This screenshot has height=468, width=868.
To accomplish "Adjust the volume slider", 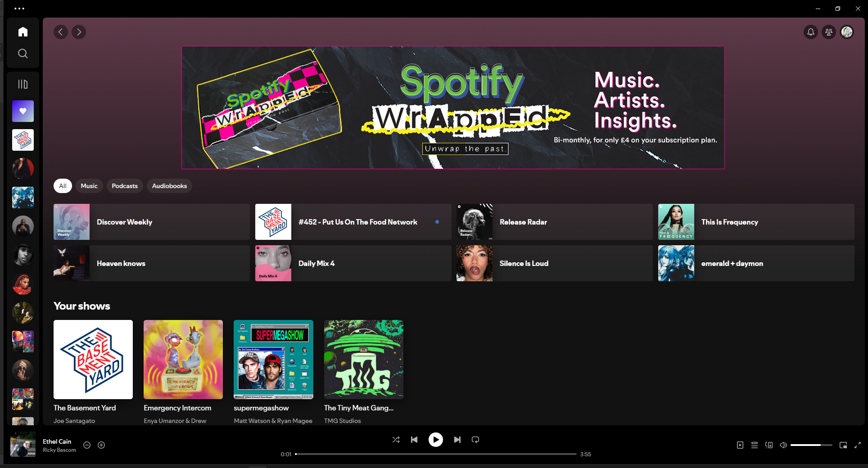I will [811, 445].
